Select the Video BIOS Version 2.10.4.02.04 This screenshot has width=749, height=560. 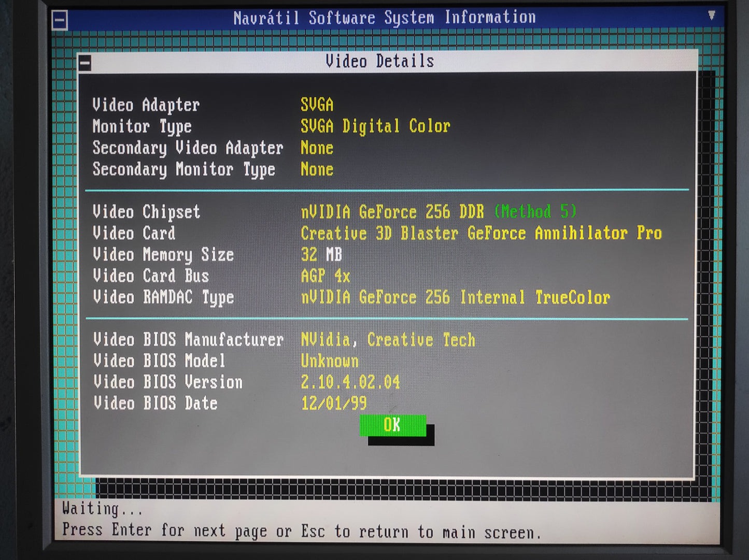click(x=351, y=382)
